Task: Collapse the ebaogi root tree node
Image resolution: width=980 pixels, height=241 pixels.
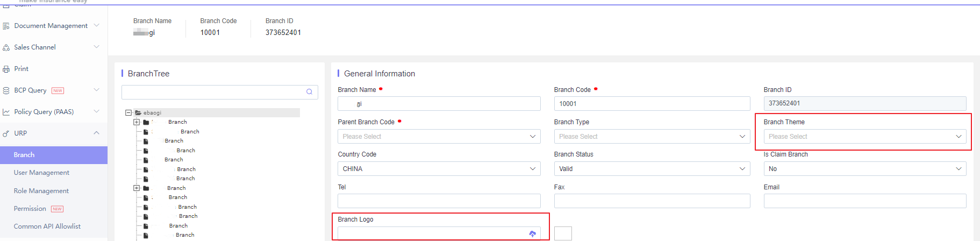Action: (128, 113)
